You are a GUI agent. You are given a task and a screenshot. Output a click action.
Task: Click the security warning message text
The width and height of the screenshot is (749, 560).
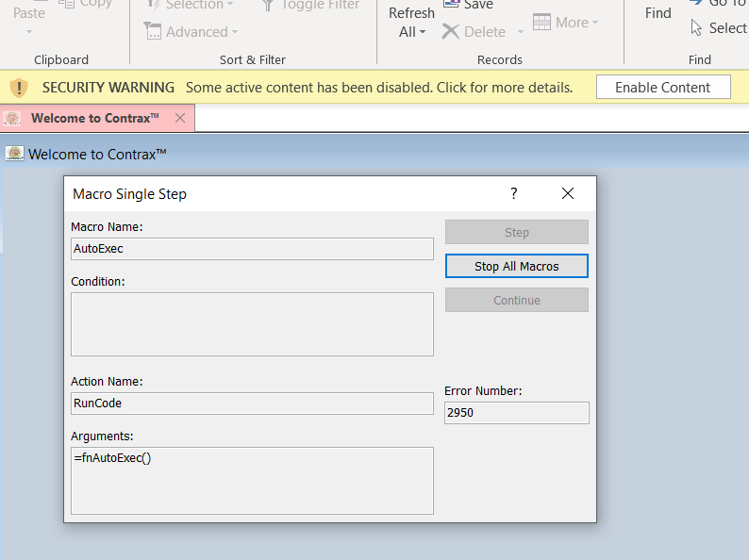tap(378, 88)
